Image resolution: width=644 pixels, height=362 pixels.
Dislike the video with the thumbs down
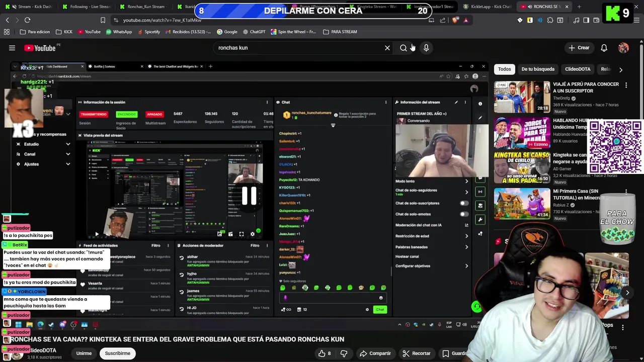click(344, 353)
